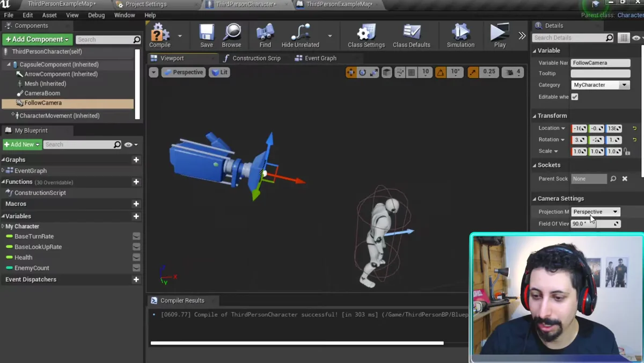Open the Projection Mode Perspective dropdown
The image size is (644, 363).
click(596, 212)
